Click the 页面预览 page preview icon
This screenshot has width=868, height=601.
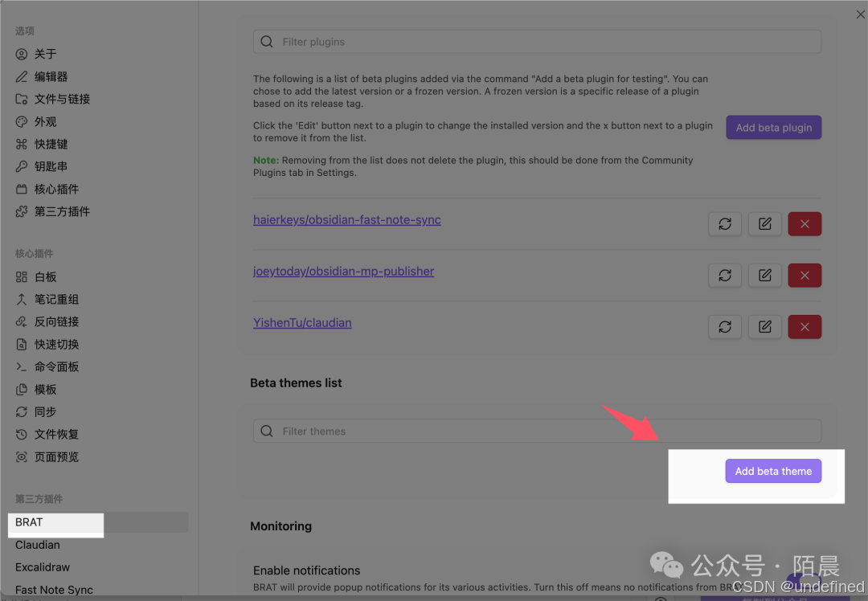click(x=22, y=457)
